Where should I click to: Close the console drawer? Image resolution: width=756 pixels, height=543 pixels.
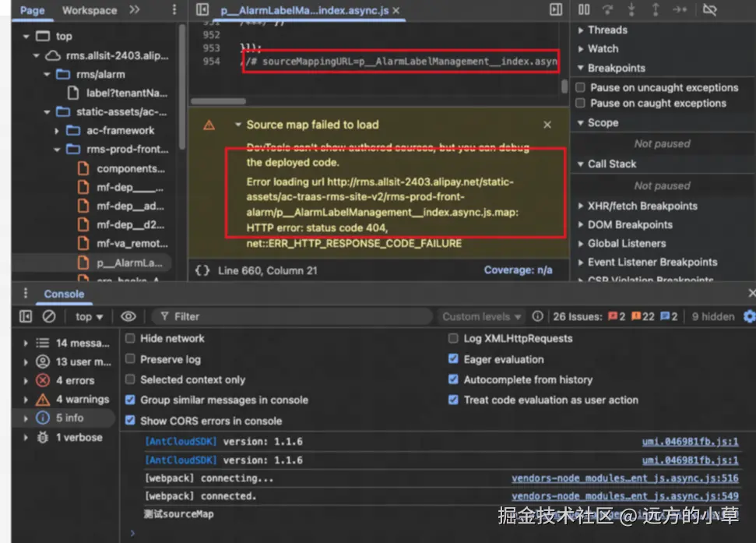point(751,293)
